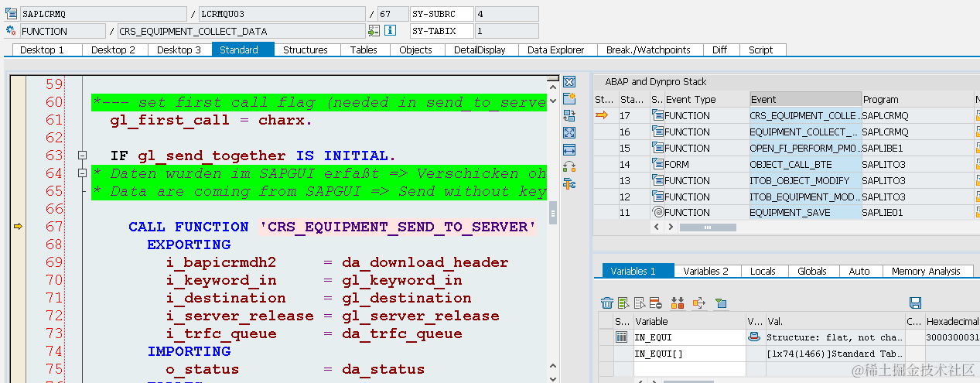Open the Diff tab
The width and height of the screenshot is (980, 383).
pos(719,50)
